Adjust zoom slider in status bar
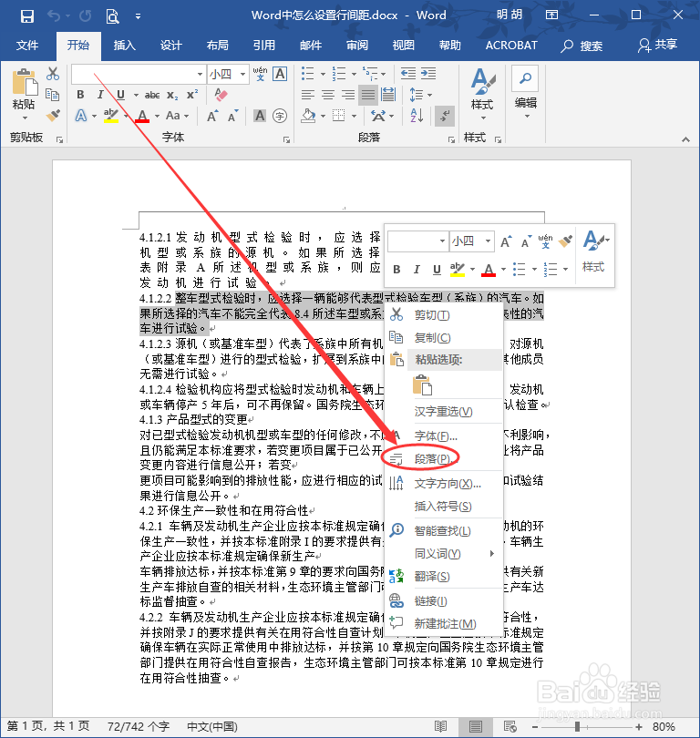The width and height of the screenshot is (700, 738). pos(577,727)
